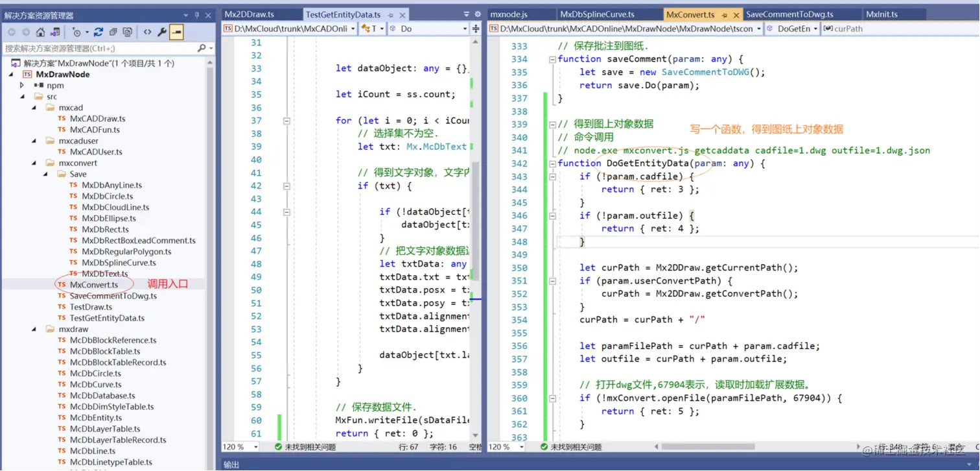Open Properties via the wrench icon
980x471 pixels.
tap(162, 32)
